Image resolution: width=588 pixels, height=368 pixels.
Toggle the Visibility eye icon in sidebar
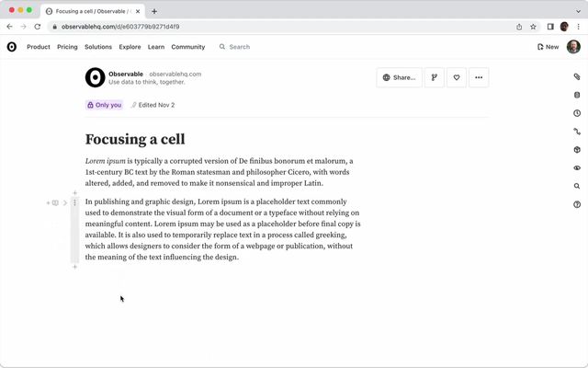coord(577,167)
